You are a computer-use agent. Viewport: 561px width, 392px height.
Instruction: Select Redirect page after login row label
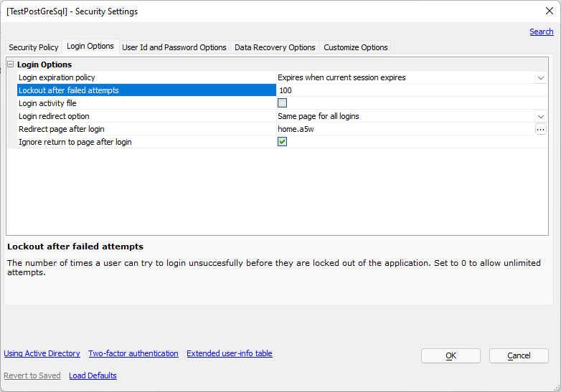coord(62,129)
